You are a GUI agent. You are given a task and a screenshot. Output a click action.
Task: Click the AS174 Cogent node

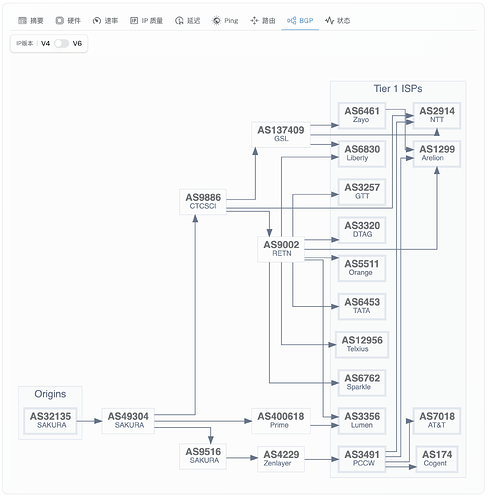(437, 459)
